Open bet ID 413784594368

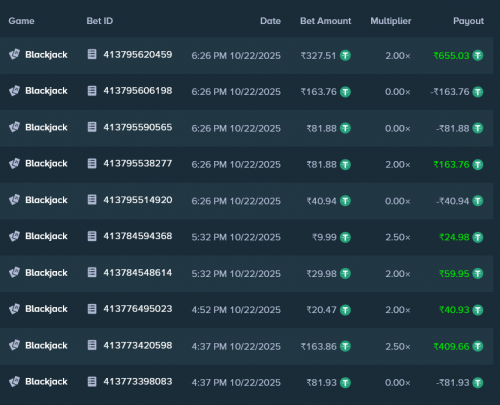pos(138,236)
